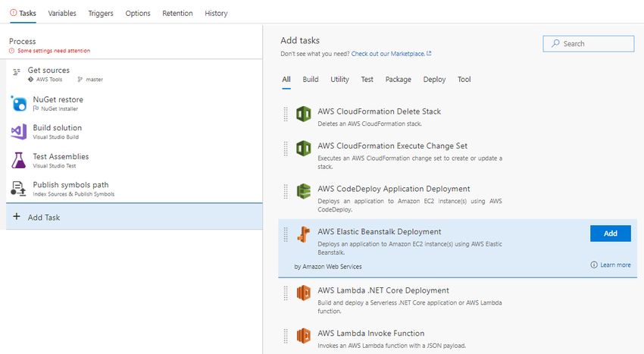Screen dimensions: 644x354
Task: Click the AWS Elastic Beanstalk Deployment icon
Action: pos(304,234)
